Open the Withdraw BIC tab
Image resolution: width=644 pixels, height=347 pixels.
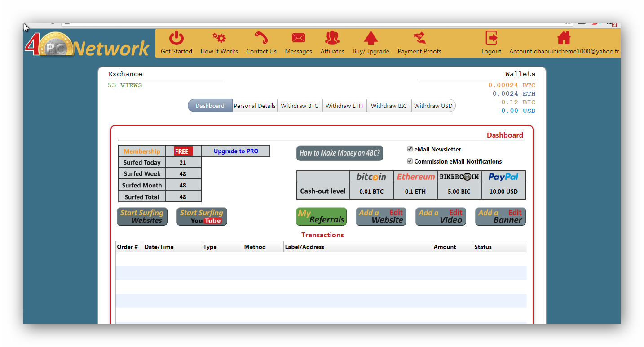tap(389, 106)
